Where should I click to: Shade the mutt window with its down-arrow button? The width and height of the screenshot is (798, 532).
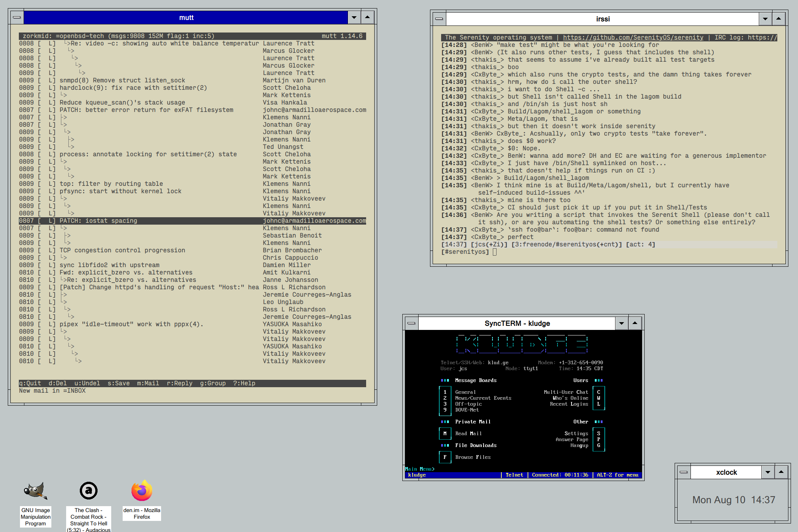[x=354, y=17]
